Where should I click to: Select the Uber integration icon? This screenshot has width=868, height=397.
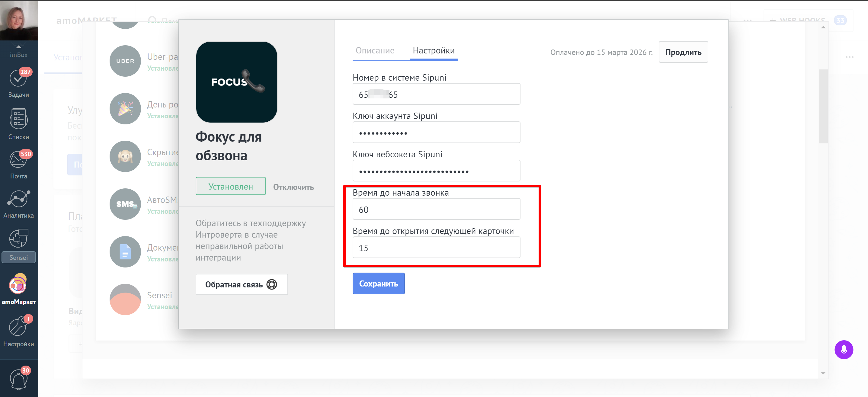(x=125, y=61)
